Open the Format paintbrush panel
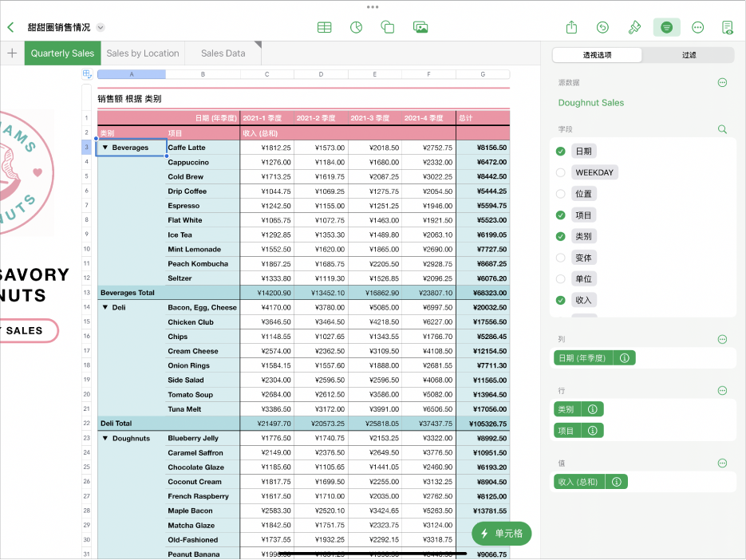This screenshot has width=746, height=560. point(634,28)
